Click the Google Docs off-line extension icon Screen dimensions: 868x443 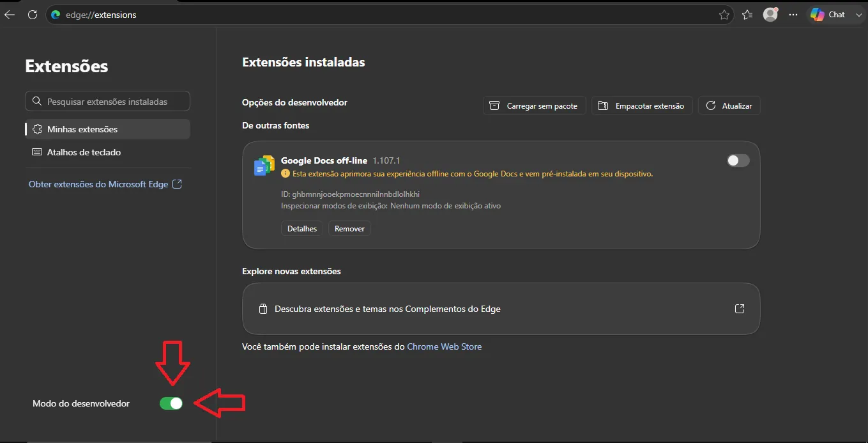point(264,165)
